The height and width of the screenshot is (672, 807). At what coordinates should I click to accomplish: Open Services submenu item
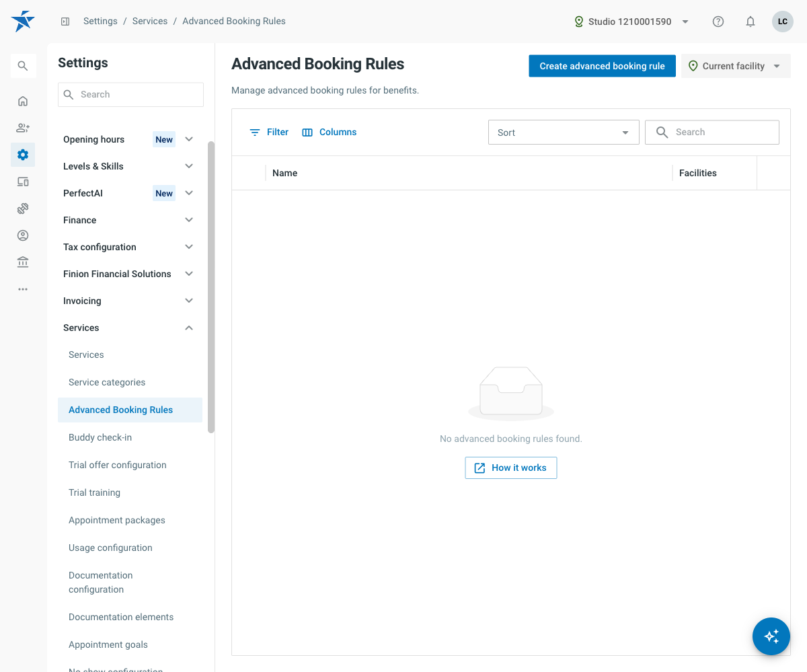[130, 354]
